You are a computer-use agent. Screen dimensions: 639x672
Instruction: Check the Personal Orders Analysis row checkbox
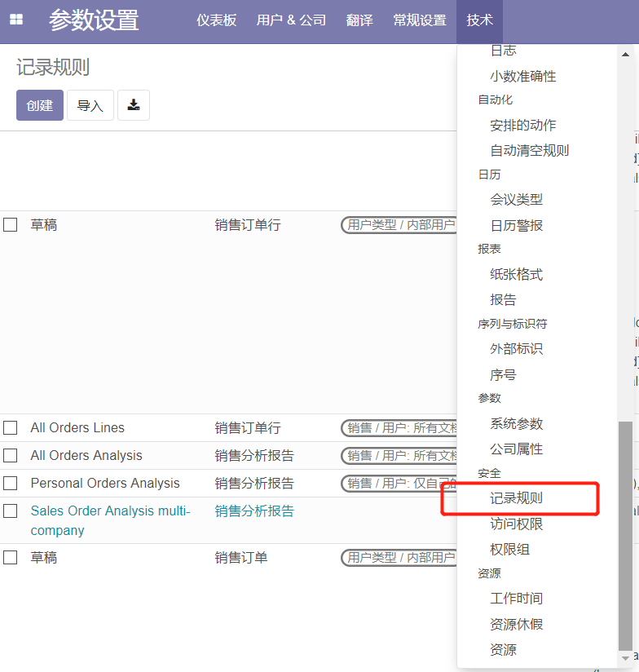tap(11, 483)
